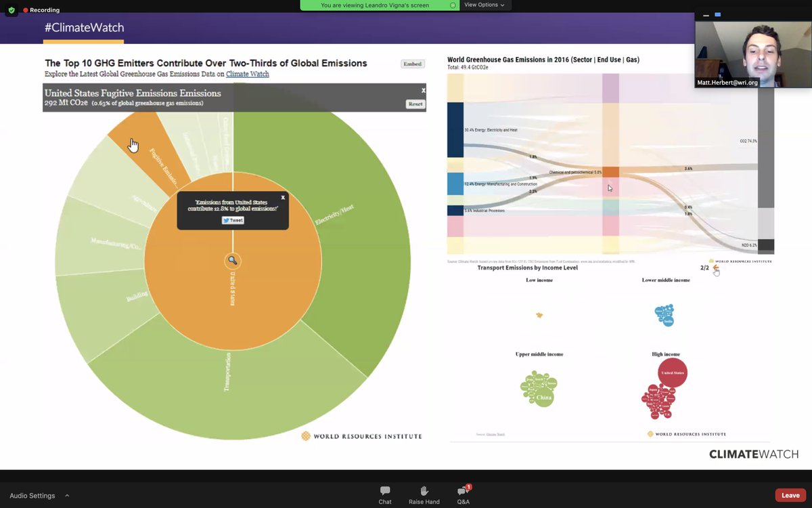Viewport: 812px width, 508px height.
Task: Click the Embed button
Action: pyautogui.click(x=412, y=64)
